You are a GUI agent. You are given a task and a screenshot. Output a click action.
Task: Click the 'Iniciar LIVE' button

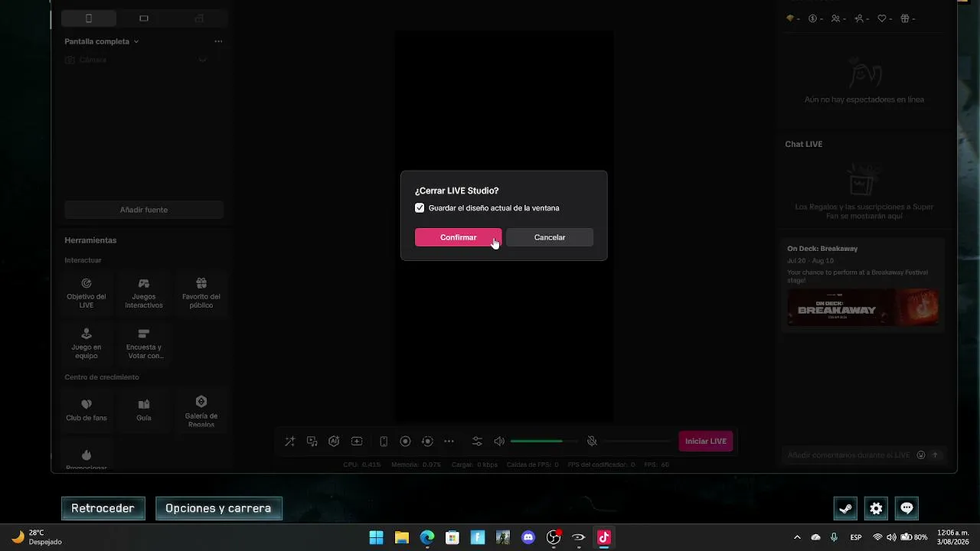coord(706,441)
